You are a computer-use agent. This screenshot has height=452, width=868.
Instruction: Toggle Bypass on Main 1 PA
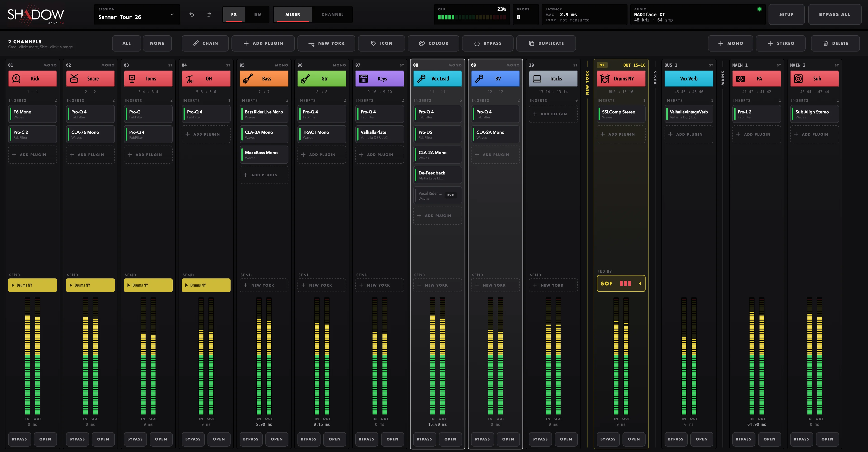tap(743, 439)
